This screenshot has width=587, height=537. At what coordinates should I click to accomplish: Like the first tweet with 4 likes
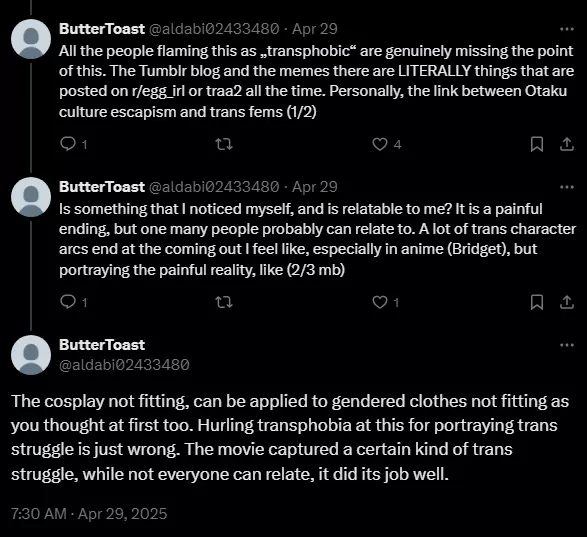pos(380,144)
